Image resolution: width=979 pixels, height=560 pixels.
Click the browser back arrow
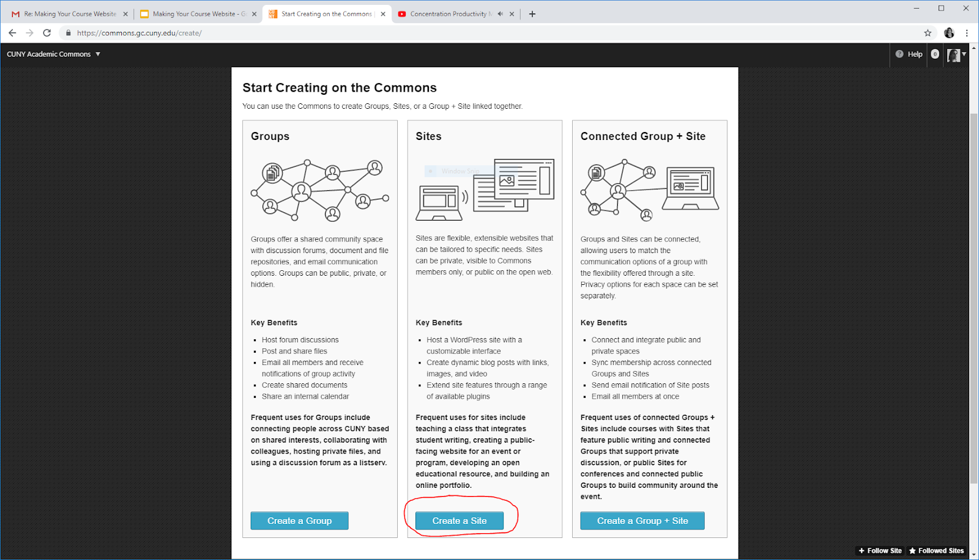(x=12, y=33)
